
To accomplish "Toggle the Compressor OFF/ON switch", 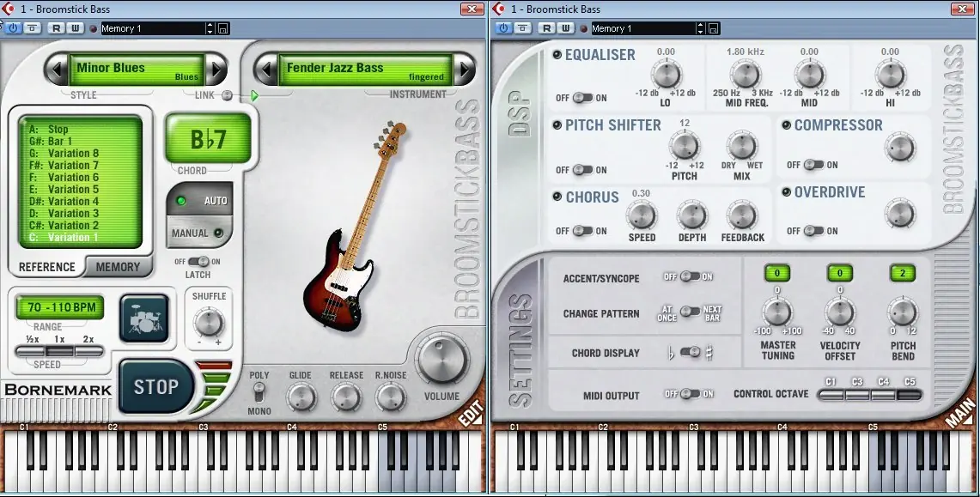I will [x=813, y=165].
